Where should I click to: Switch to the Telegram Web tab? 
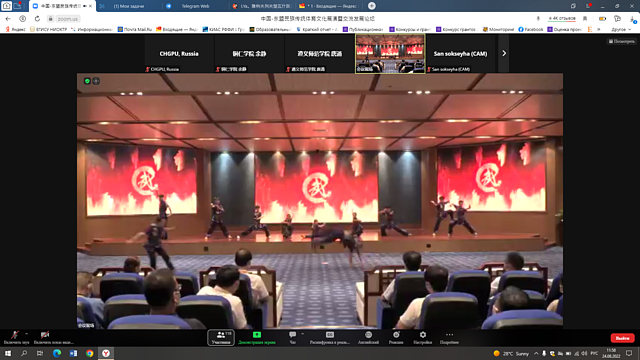click(195, 6)
